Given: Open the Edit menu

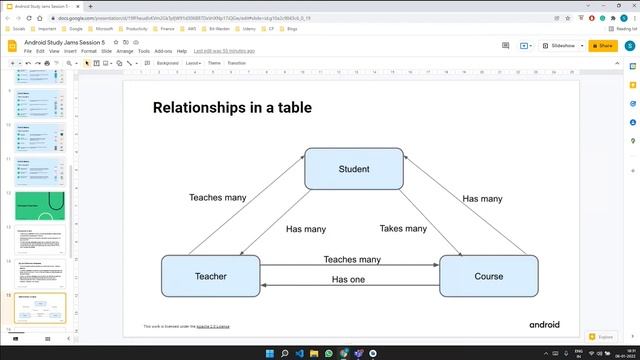Looking at the screenshot, I should coord(40,51).
